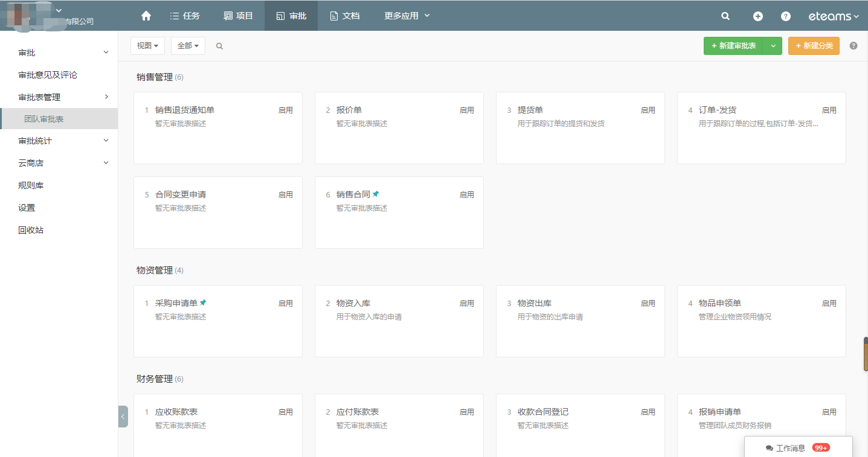868x457 pixels.
Task: Expand 云商店 in the sidebar
Action: point(106,163)
